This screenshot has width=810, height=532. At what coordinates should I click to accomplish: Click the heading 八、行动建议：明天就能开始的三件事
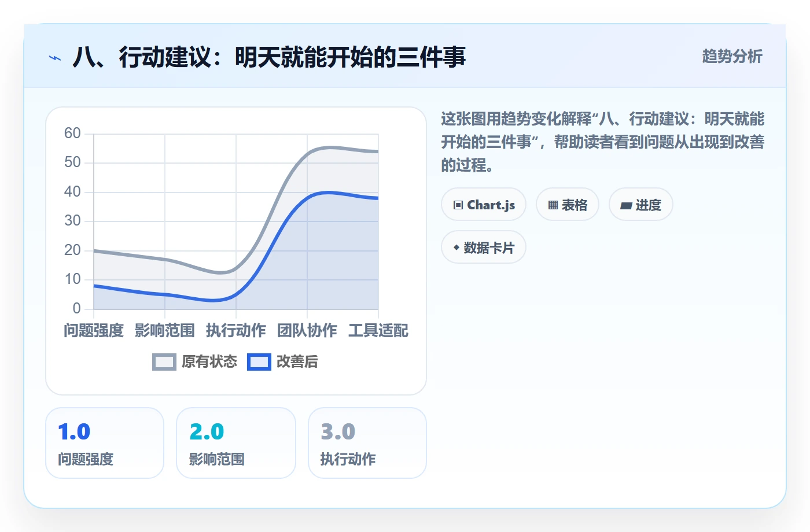(269, 57)
